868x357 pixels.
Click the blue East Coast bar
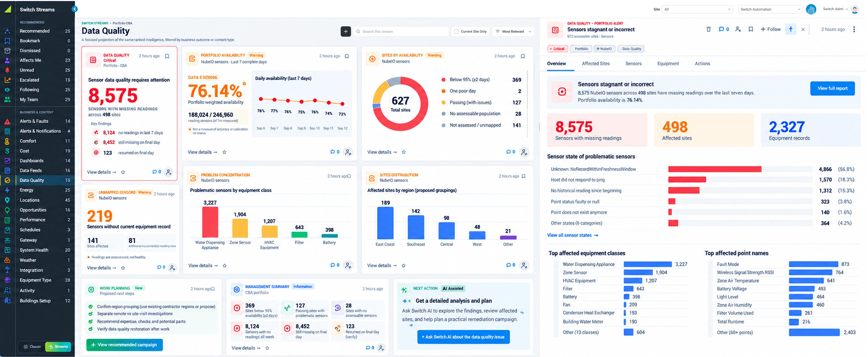[x=385, y=223]
